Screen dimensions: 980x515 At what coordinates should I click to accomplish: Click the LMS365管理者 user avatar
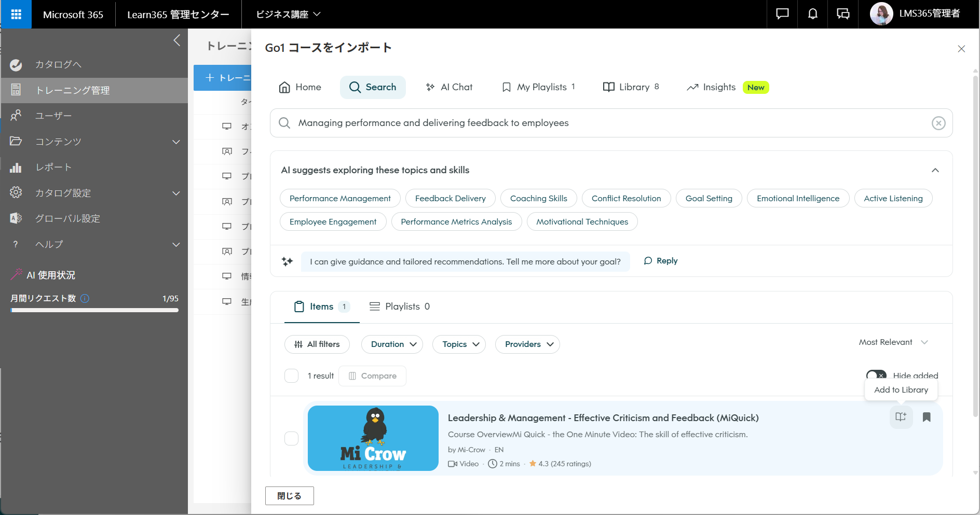point(881,14)
